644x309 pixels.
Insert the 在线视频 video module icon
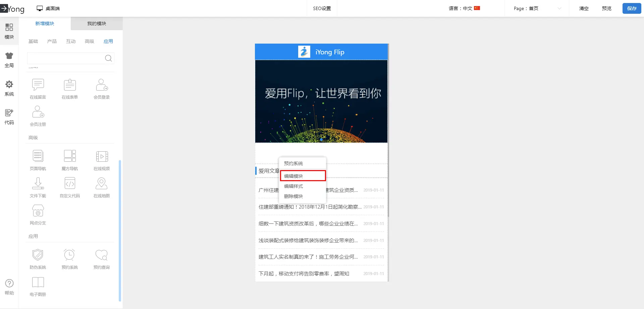(102, 156)
